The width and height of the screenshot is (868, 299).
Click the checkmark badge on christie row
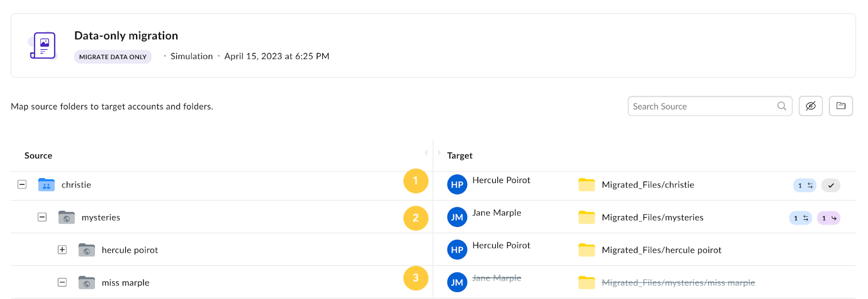831,185
